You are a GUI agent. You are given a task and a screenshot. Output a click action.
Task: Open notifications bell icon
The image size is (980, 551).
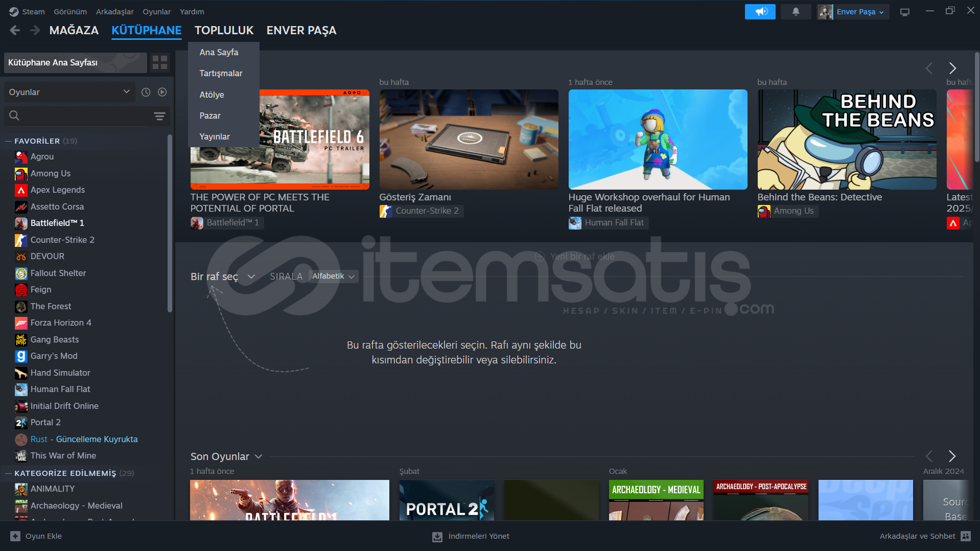(796, 12)
